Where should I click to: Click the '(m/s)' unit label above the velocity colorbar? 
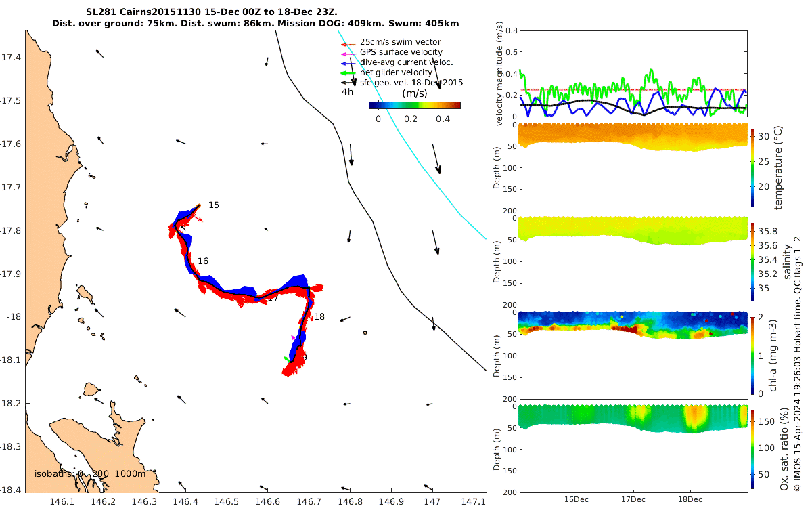tap(414, 93)
